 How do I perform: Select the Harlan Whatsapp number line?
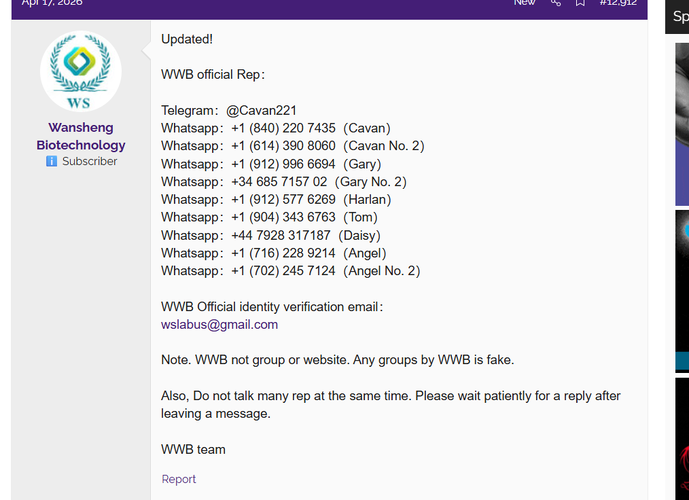pos(276,199)
